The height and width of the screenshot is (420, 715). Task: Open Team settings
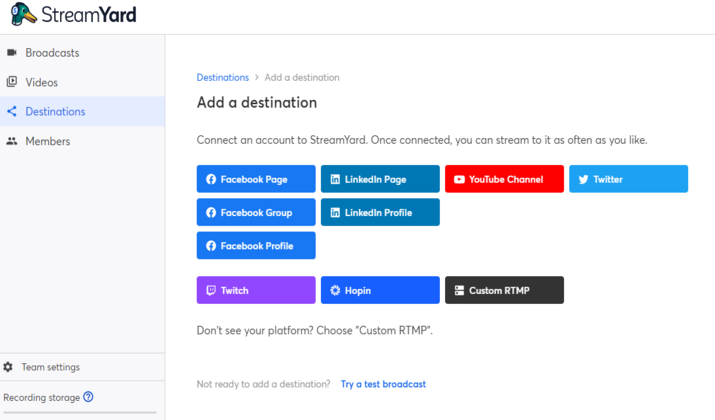(x=82, y=367)
